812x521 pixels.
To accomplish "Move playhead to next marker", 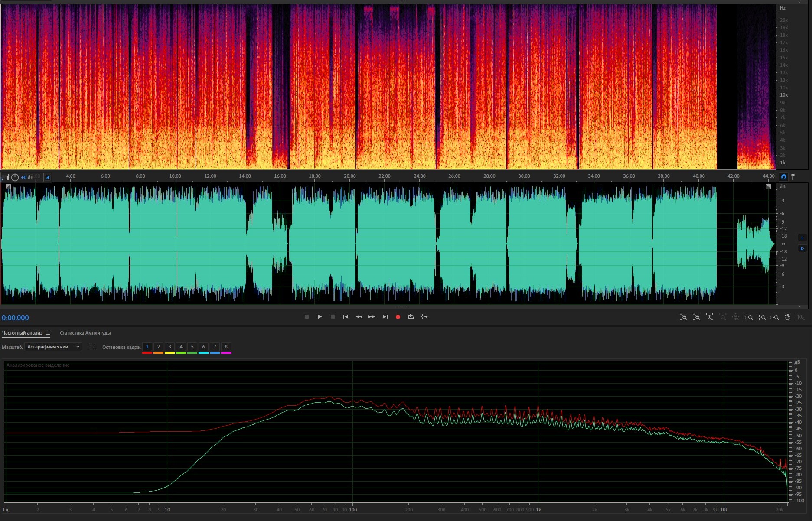I will click(385, 317).
